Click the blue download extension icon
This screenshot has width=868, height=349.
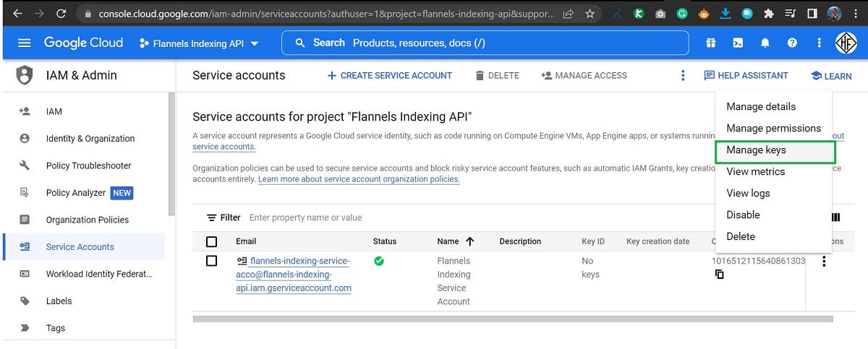click(726, 13)
